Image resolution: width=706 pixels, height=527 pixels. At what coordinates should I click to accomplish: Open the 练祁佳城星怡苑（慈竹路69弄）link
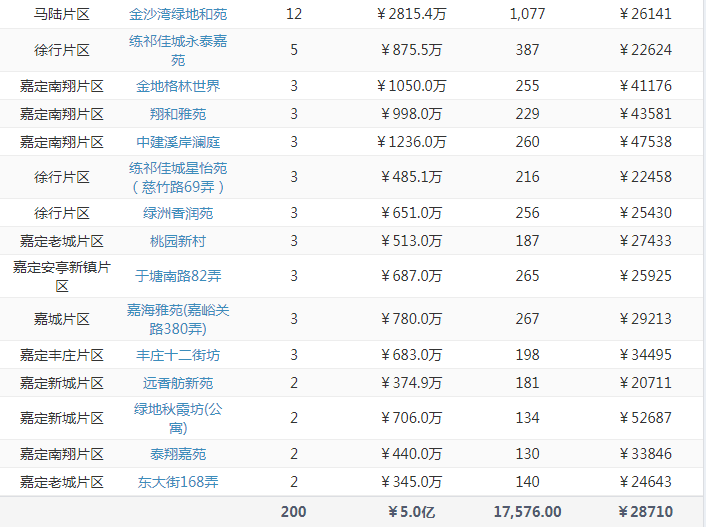pyautogui.click(x=178, y=177)
